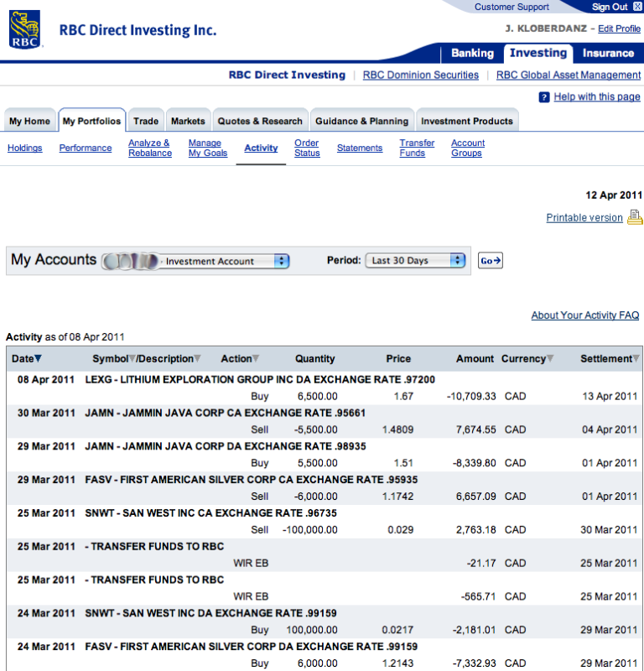Open the Printable version link

(x=584, y=217)
